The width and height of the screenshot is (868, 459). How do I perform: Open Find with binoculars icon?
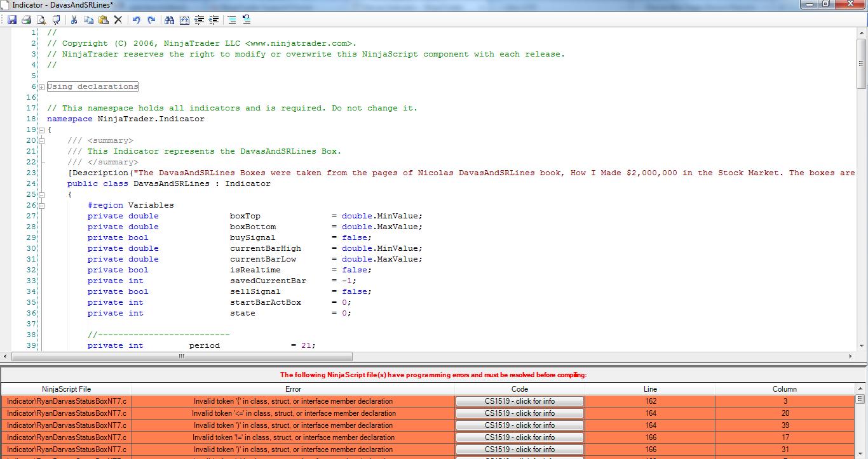pyautogui.click(x=169, y=20)
